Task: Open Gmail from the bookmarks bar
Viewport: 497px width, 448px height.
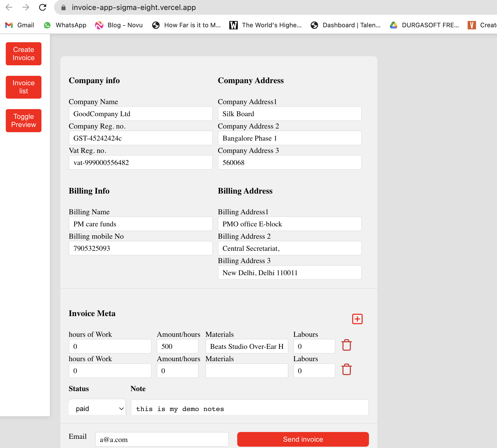Action: coord(19,25)
